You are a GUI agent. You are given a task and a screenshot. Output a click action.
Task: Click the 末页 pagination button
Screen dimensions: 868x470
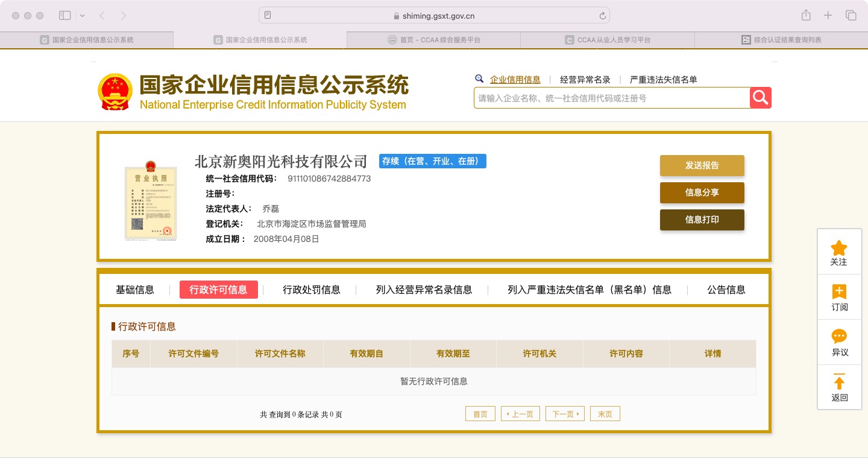[605, 414]
